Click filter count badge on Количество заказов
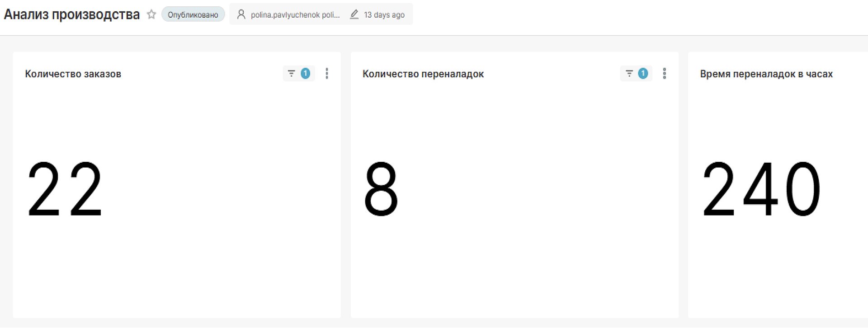 coord(306,73)
